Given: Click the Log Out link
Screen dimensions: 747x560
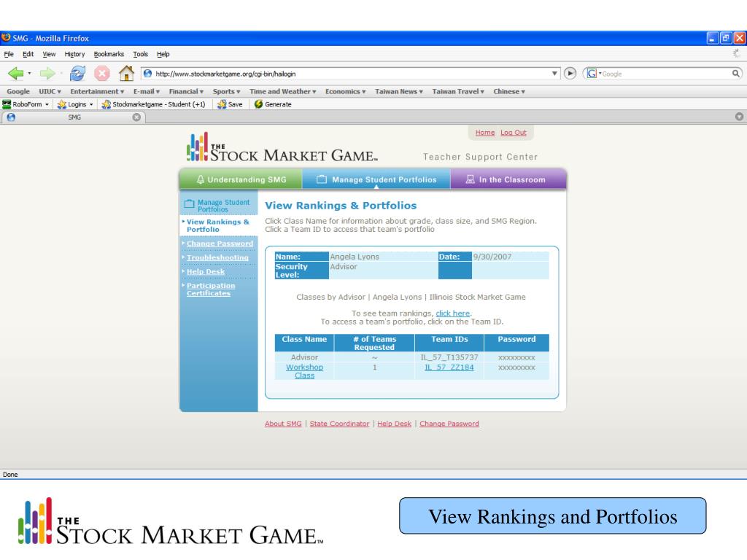Looking at the screenshot, I should point(513,133).
